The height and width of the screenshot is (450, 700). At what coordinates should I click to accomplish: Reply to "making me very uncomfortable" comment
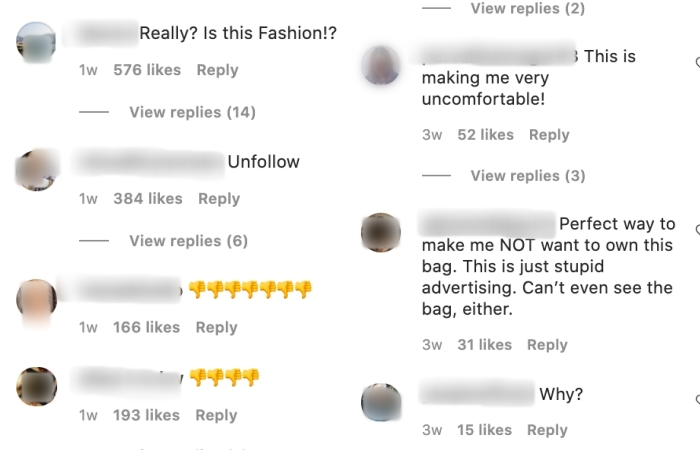tap(549, 135)
